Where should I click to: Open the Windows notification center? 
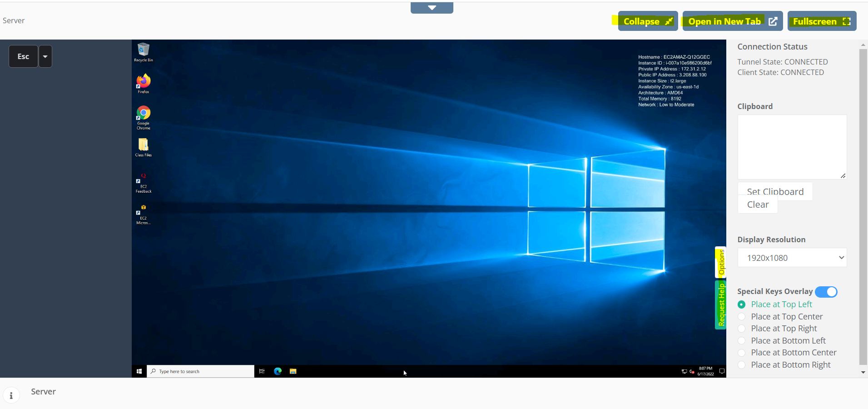tap(722, 371)
